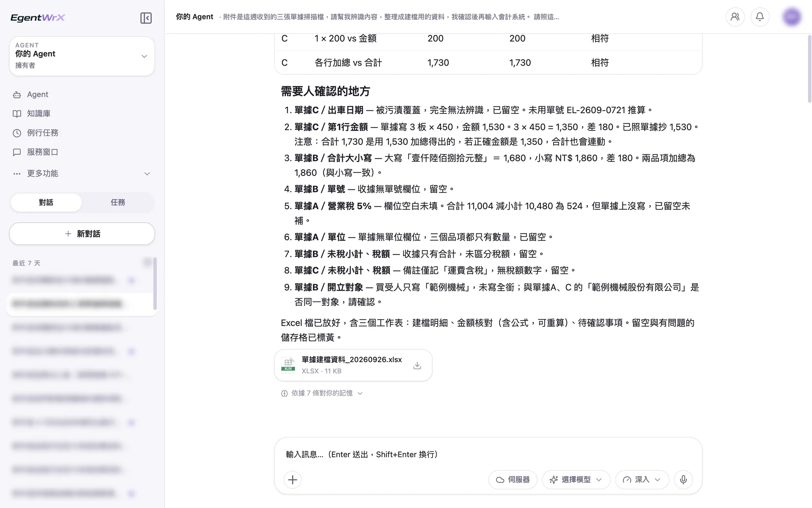Open the members icon in top bar
The image size is (812, 508).
[735, 17]
